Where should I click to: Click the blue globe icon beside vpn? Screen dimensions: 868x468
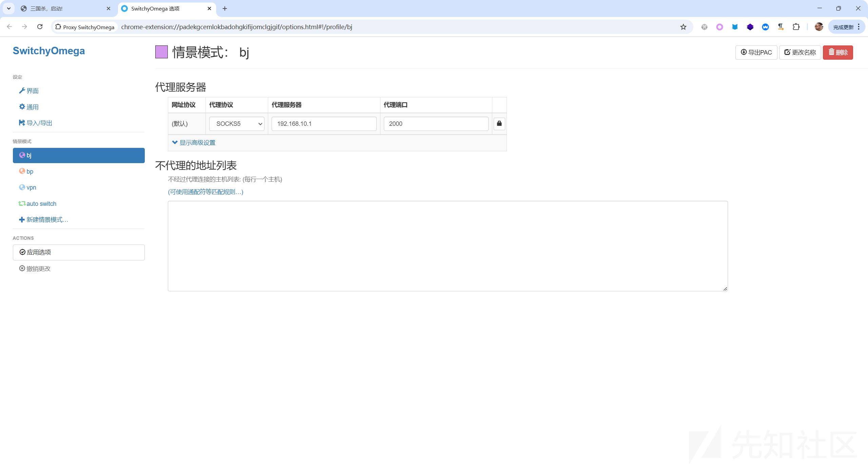(22, 187)
